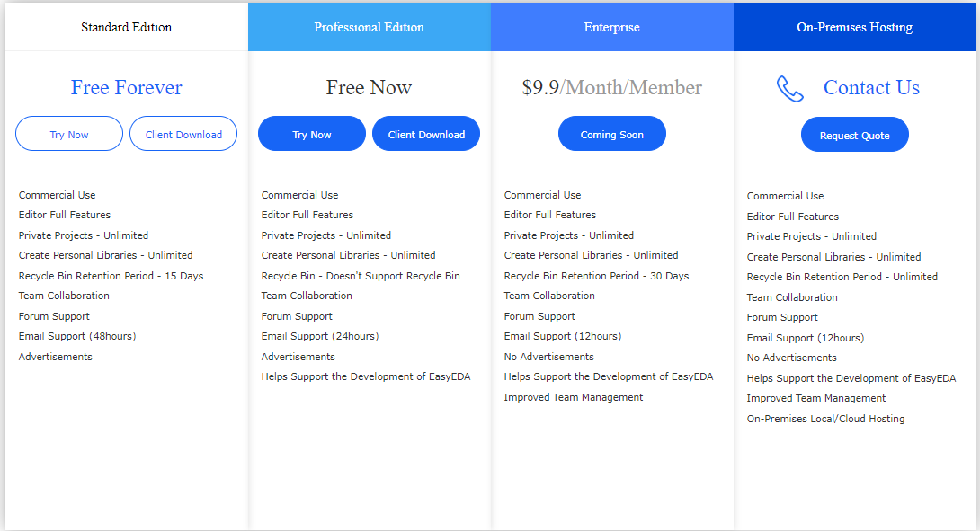Viewport: 980px width, 531px height.
Task: Click the phone icon beside Contact Us
Action: click(790, 88)
